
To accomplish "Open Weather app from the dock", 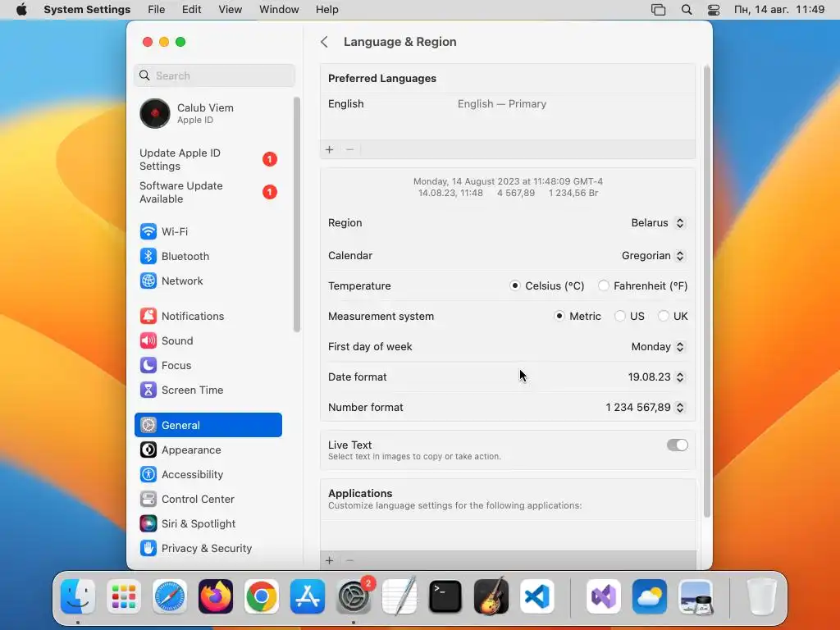I will click(650, 596).
